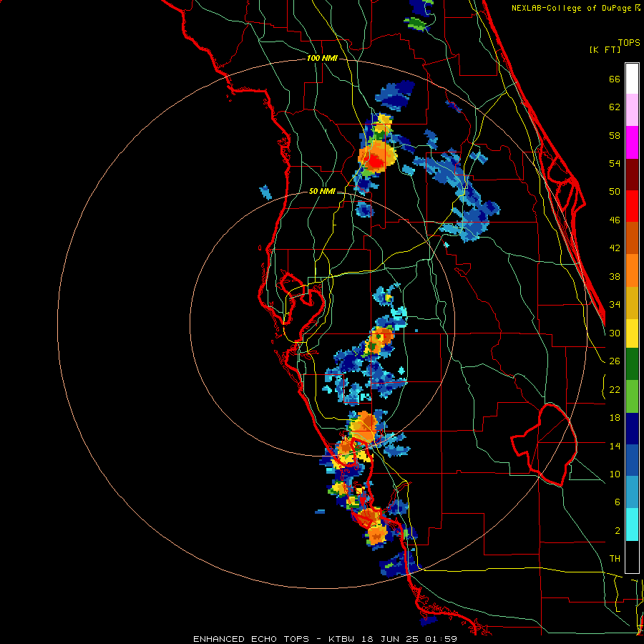Click the 62 legend value
The image size is (644, 644).
click(x=615, y=107)
